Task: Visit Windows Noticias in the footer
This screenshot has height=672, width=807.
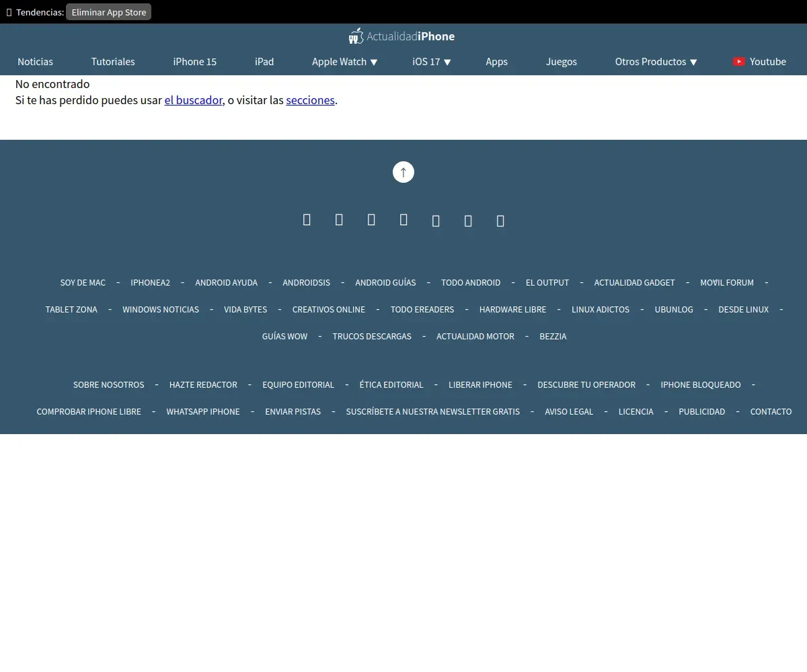Action: pos(161,309)
